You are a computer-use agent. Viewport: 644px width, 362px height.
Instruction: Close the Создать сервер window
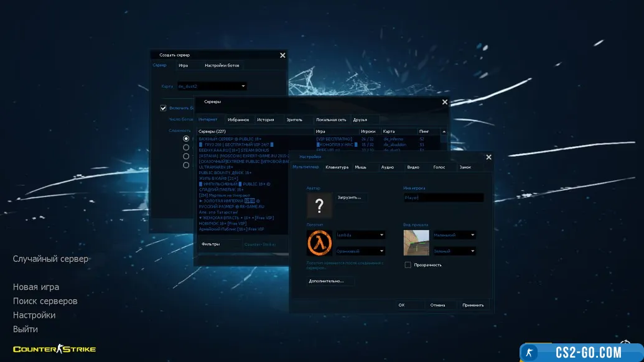[x=282, y=55]
